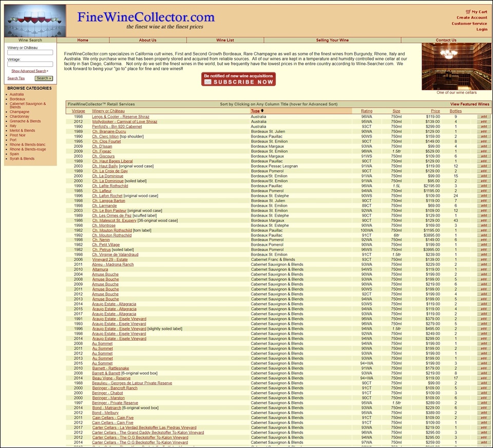Image resolution: width=493 pixels, height=448 pixels.
Task: Open the Ch. Haut Bages Liberal link
Action: tap(112, 161)
